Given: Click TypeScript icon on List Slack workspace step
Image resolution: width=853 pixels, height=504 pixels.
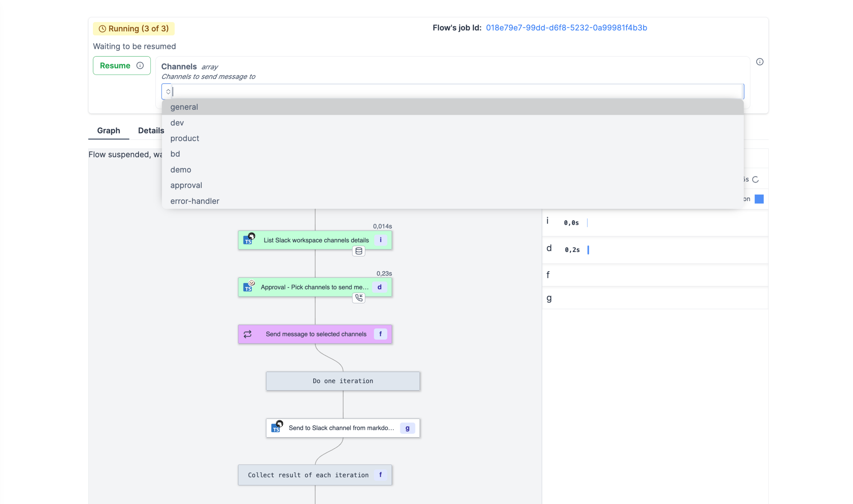Looking at the screenshot, I should (x=248, y=240).
